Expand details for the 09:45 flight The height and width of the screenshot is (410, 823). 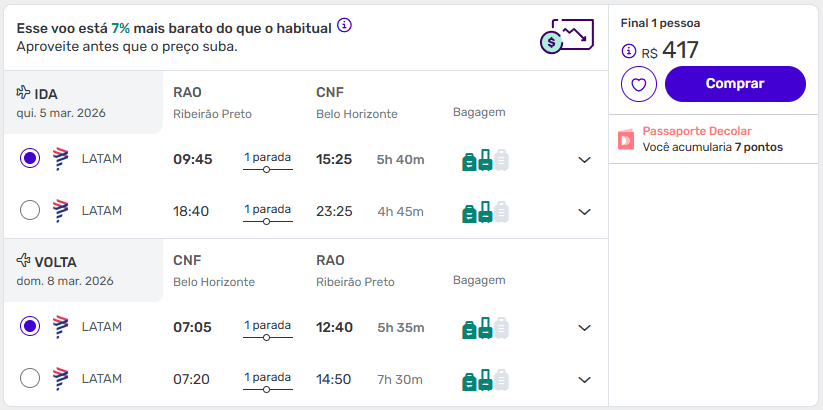point(585,159)
